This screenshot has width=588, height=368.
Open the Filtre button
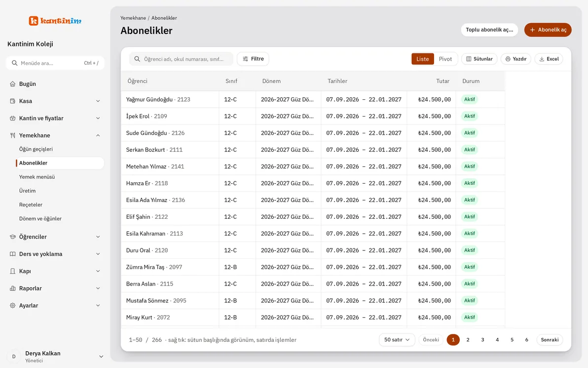pos(253,59)
